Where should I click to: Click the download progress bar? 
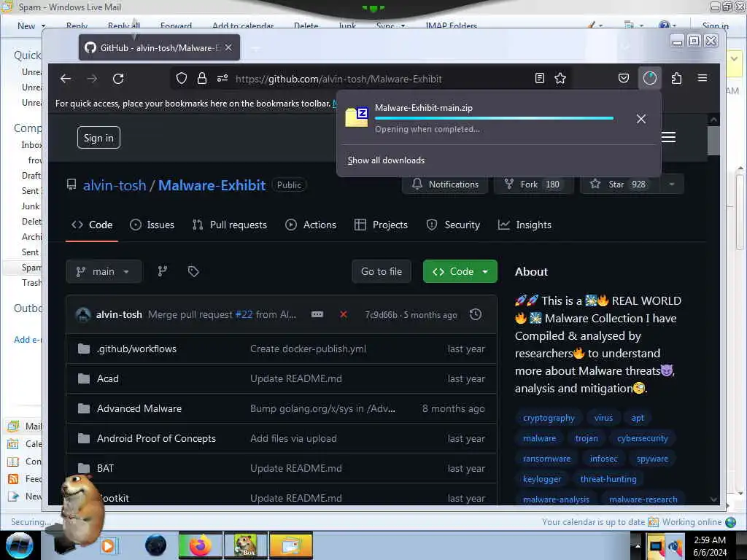(494, 118)
